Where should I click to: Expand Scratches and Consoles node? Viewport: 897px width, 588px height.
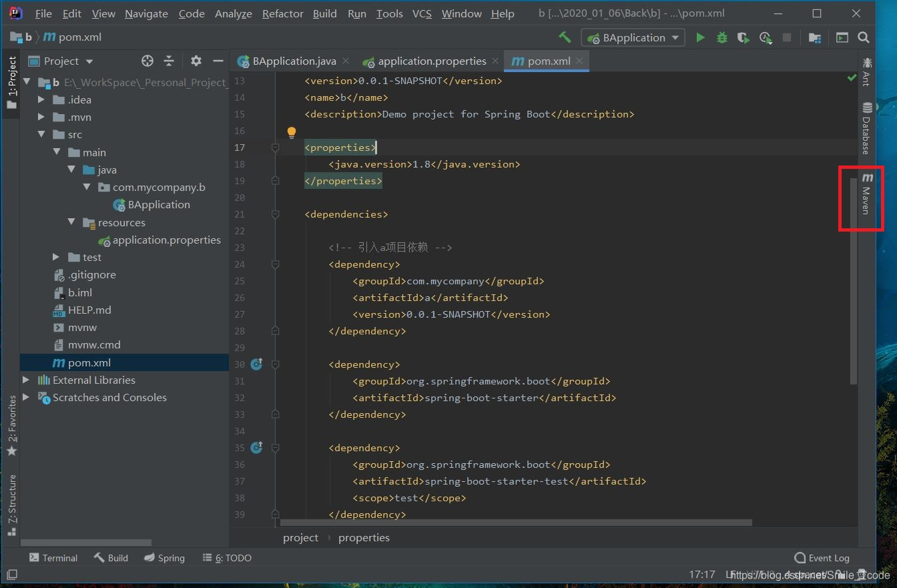click(x=26, y=397)
